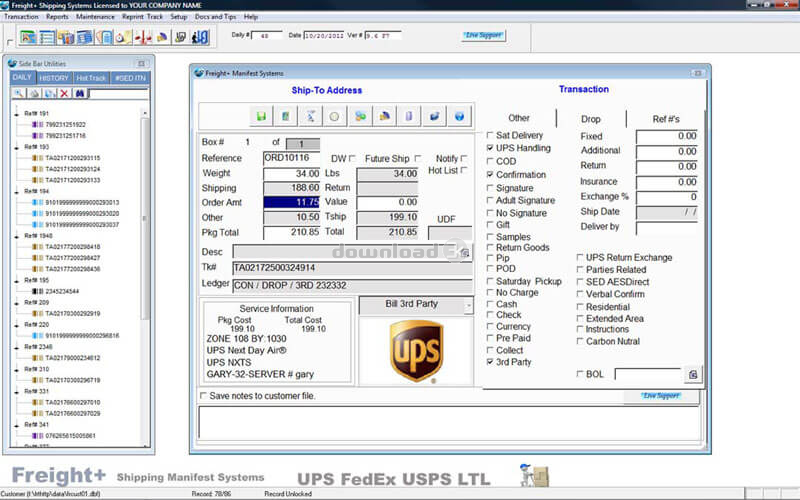Collapse the Ref# 220 tree node
Screen dimensions: 800x500
pos(17,324)
